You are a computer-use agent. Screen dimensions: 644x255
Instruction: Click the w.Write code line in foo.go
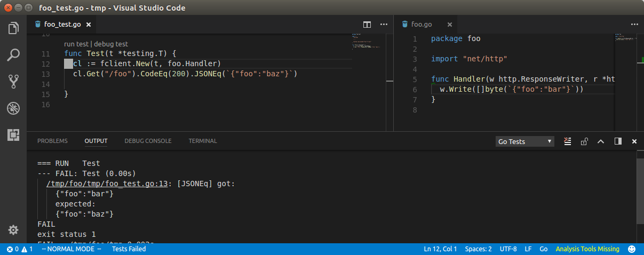tap(512, 90)
